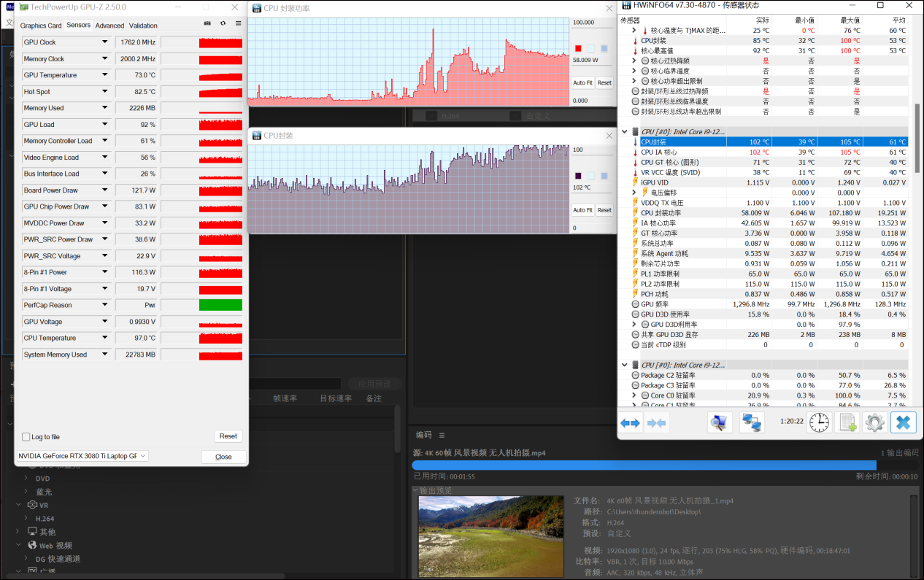Click the landscape output preview thumbnail

[490, 538]
